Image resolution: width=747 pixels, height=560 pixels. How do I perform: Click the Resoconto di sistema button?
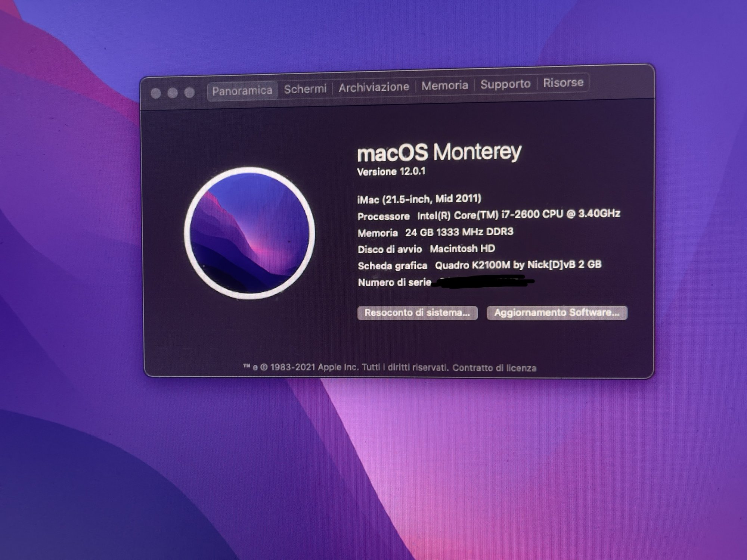[417, 313]
